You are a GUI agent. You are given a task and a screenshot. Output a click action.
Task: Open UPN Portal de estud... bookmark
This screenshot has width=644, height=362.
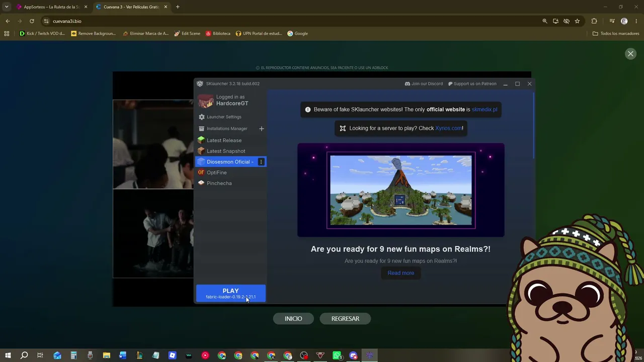pyautogui.click(x=259, y=34)
